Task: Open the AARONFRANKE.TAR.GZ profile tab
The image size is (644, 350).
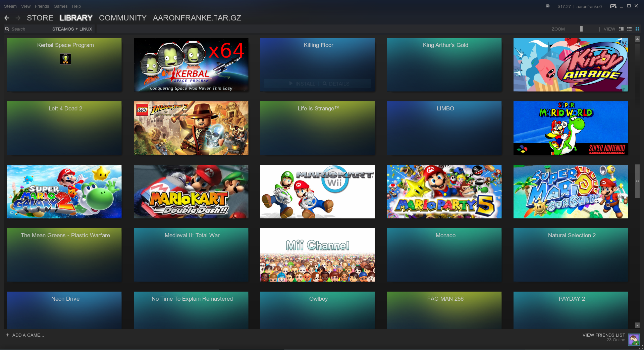Action: (197, 18)
